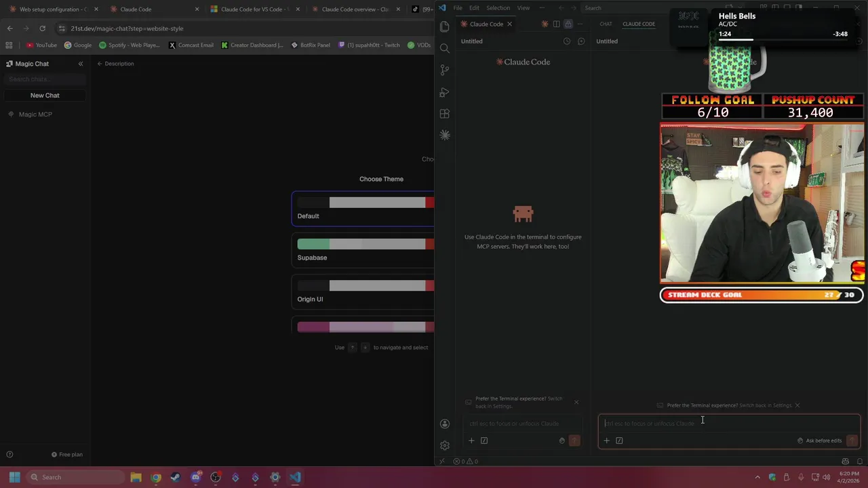The width and height of the screenshot is (868, 488).
Task: Click send arrow in left Claude panel
Action: pyautogui.click(x=574, y=441)
